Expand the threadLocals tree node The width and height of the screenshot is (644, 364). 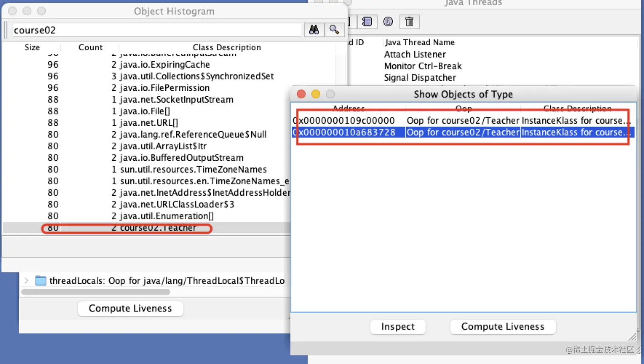click(26, 280)
